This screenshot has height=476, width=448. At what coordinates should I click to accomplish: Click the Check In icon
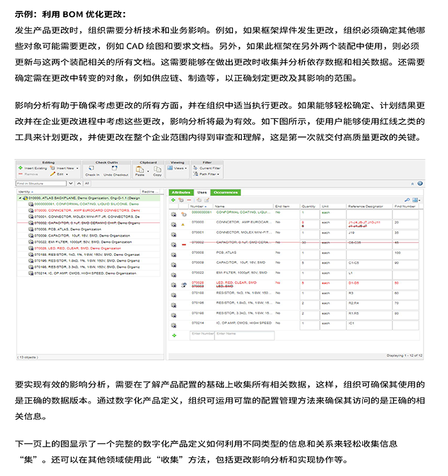(x=92, y=169)
